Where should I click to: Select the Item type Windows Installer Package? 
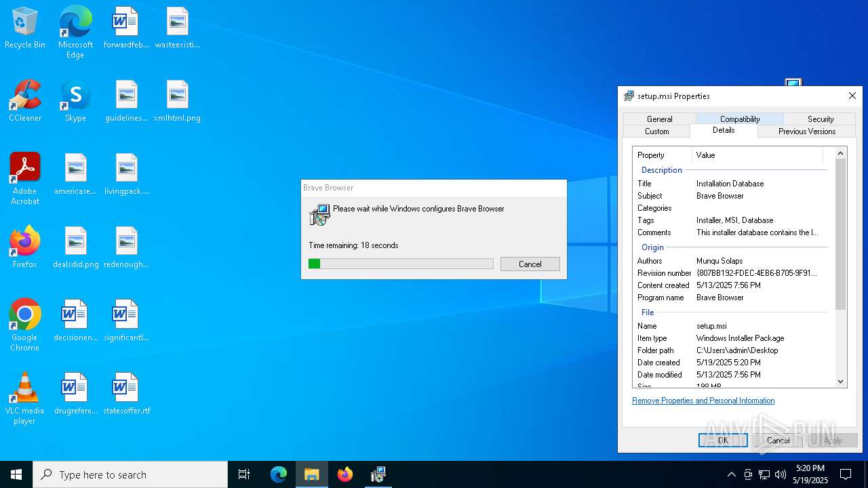(740, 338)
